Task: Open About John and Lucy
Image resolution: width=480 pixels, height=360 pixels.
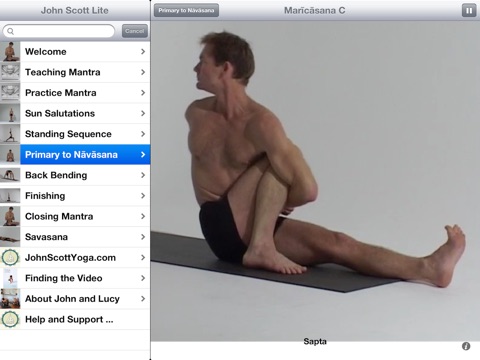Action: pyautogui.click(x=75, y=299)
